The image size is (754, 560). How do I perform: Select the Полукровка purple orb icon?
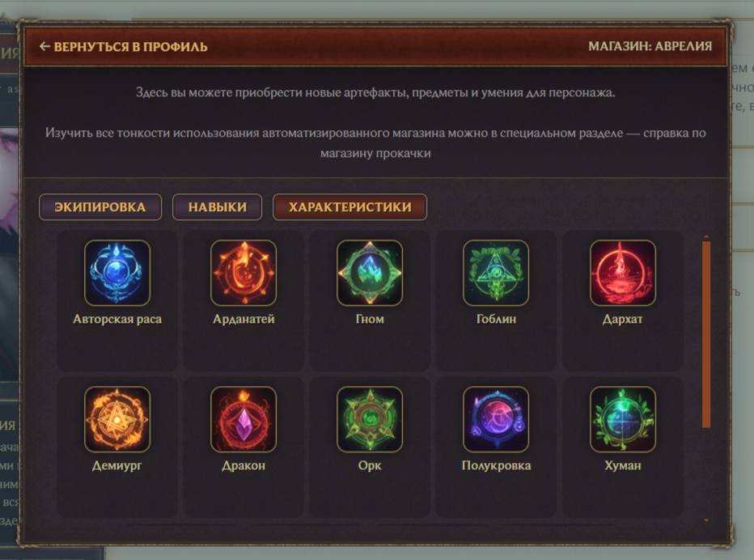click(x=496, y=419)
